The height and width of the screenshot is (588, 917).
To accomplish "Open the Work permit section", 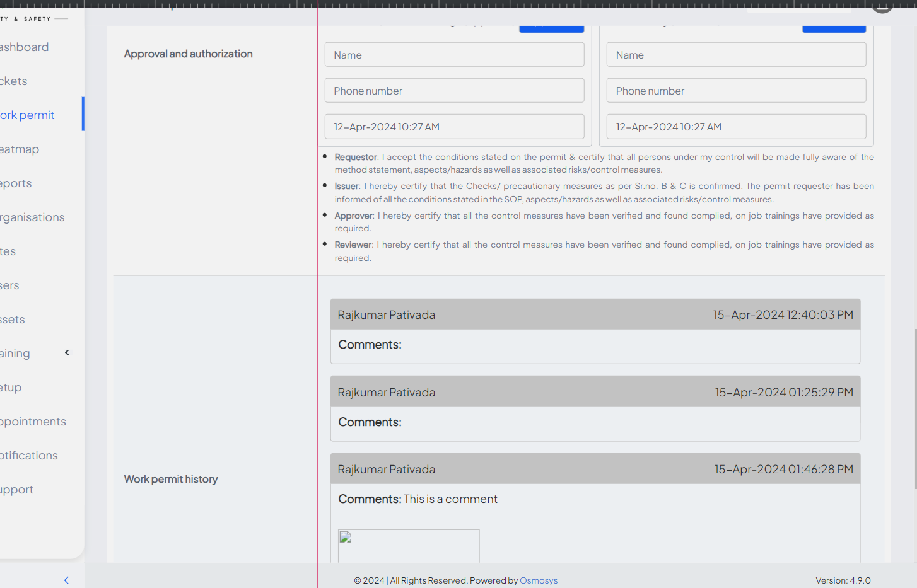I will (27, 115).
